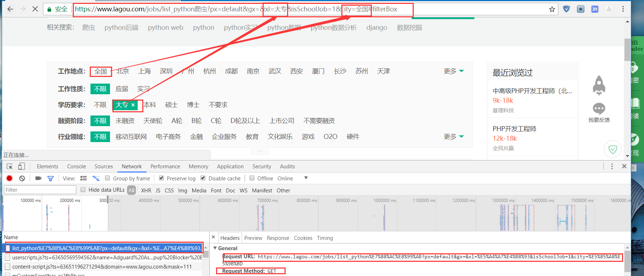Choose 本科 education requirement

tap(150, 105)
